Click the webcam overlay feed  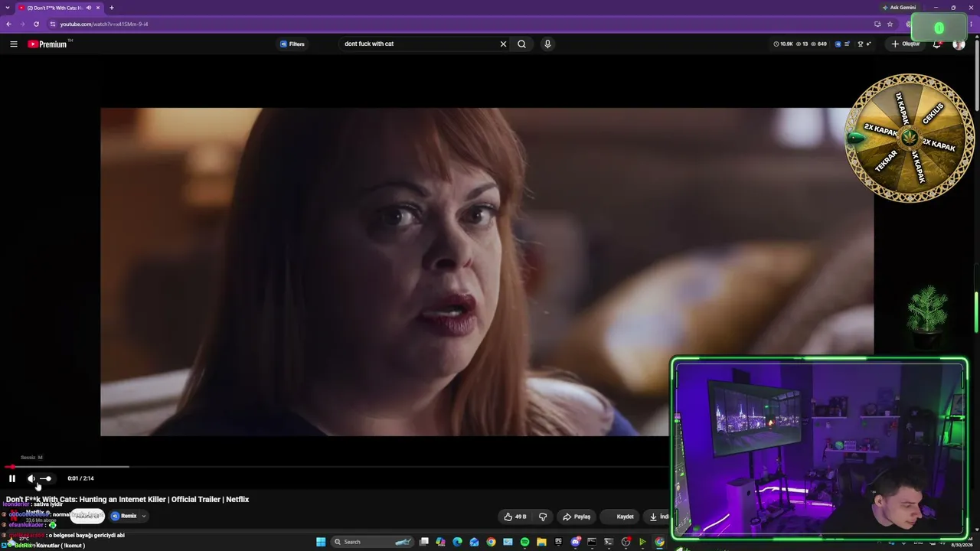click(819, 448)
